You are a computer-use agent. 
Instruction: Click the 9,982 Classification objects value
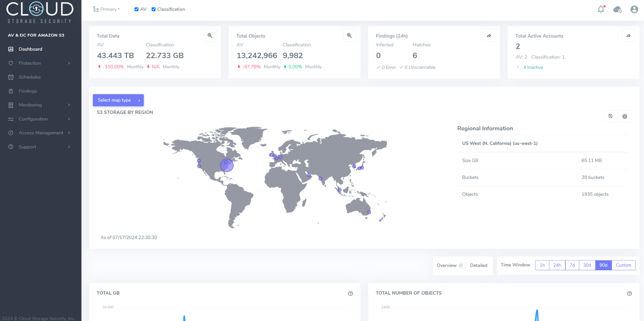pos(293,55)
